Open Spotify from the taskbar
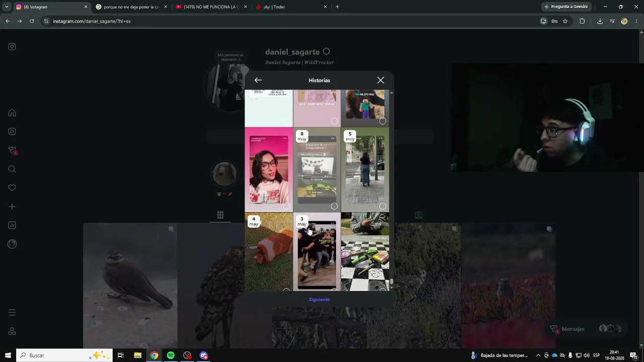Image resolution: width=644 pixels, height=362 pixels. tap(171, 355)
